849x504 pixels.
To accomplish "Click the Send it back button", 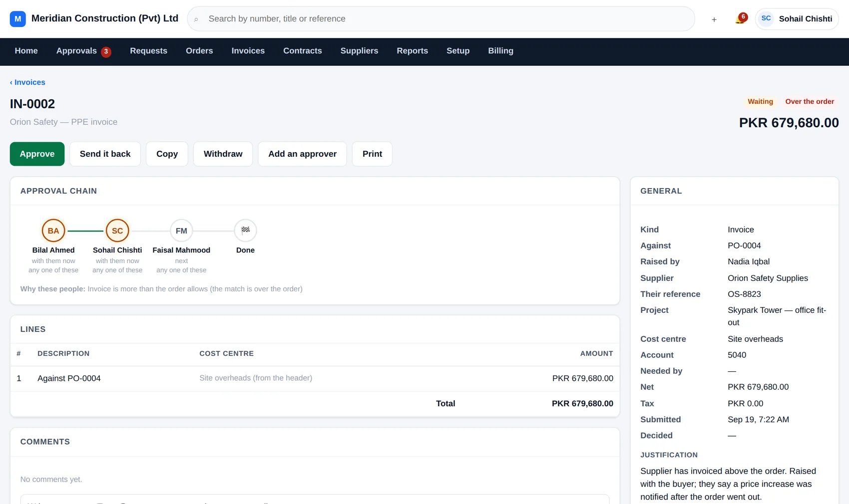I will [105, 154].
